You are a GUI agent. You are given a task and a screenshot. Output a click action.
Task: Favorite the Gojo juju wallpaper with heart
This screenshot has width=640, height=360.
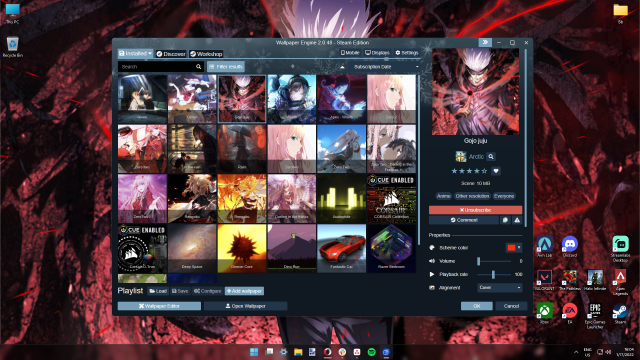[496, 171]
